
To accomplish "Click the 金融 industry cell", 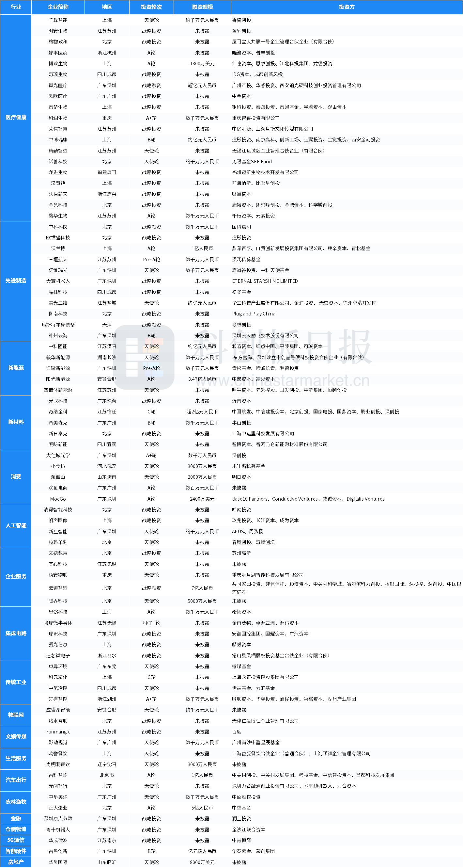I will pos(16,818).
